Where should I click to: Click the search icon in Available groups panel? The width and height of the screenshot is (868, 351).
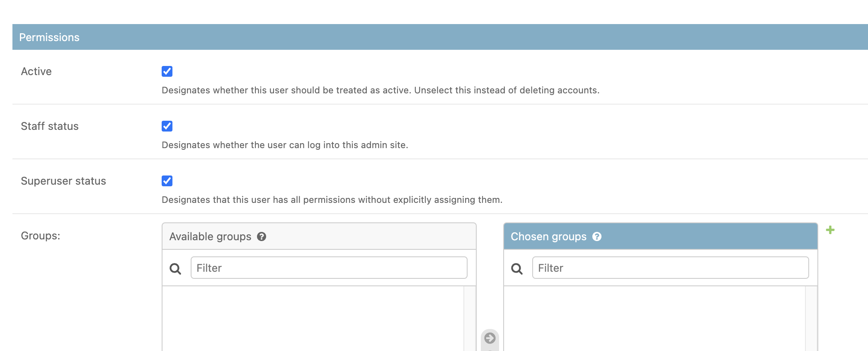(x=175, y=268)
